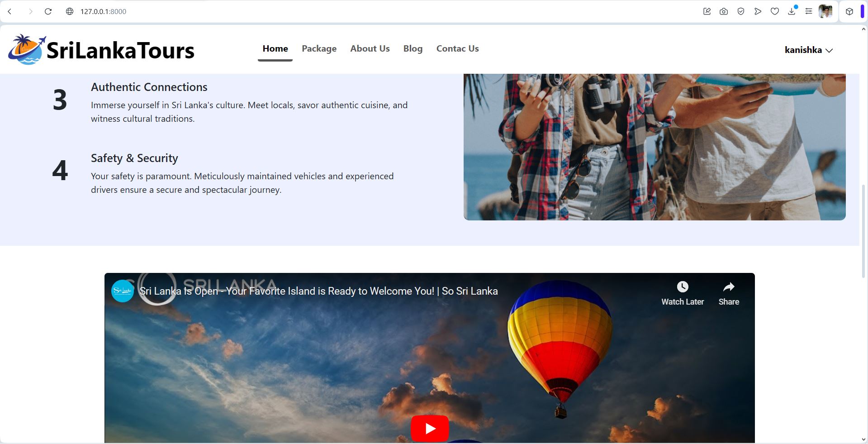
Task: Play the YouTube video with red button
Action: click(430, 428)
